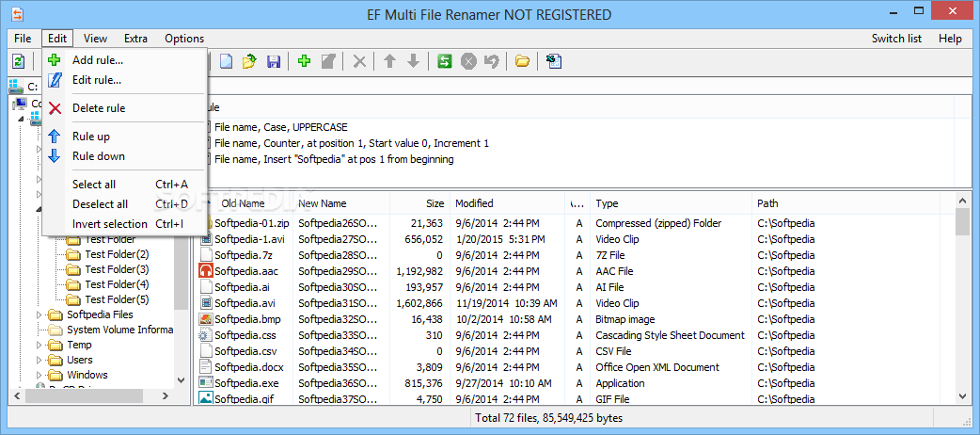
Task: Click the application icon beside Softpedia.exe
Action: pos(206,383)
